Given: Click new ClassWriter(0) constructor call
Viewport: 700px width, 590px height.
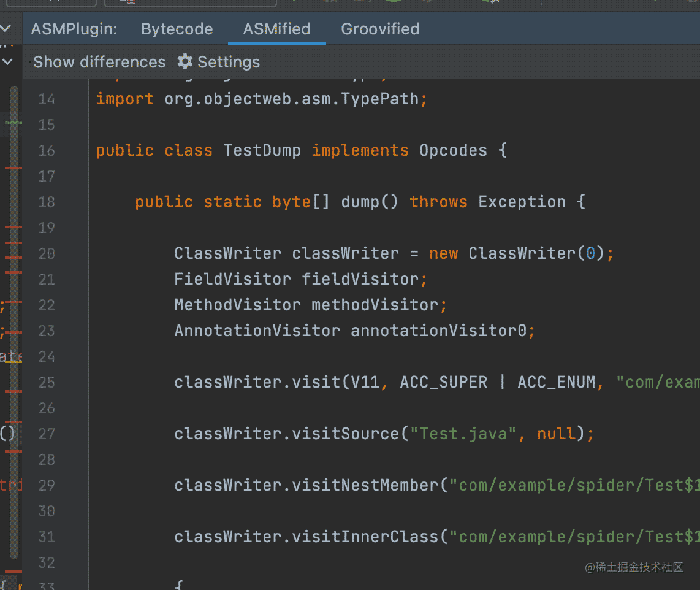Looking at the screenshot, I should (517, 254).
